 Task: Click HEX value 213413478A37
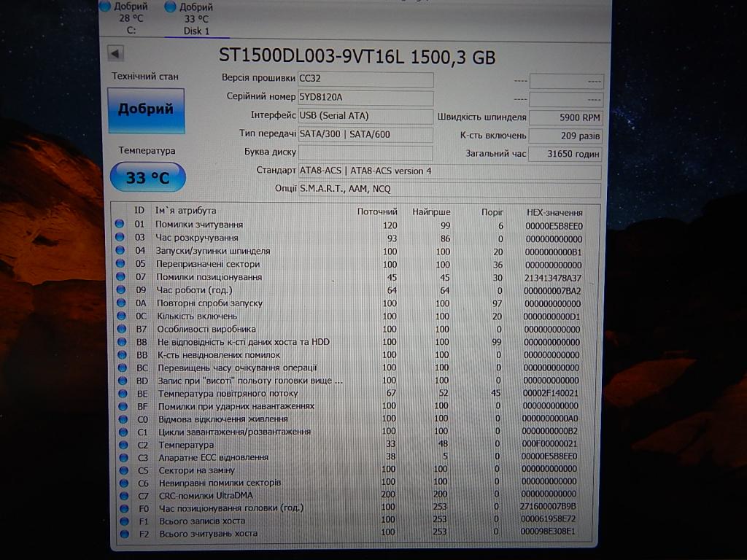click(x=553, y=278)
